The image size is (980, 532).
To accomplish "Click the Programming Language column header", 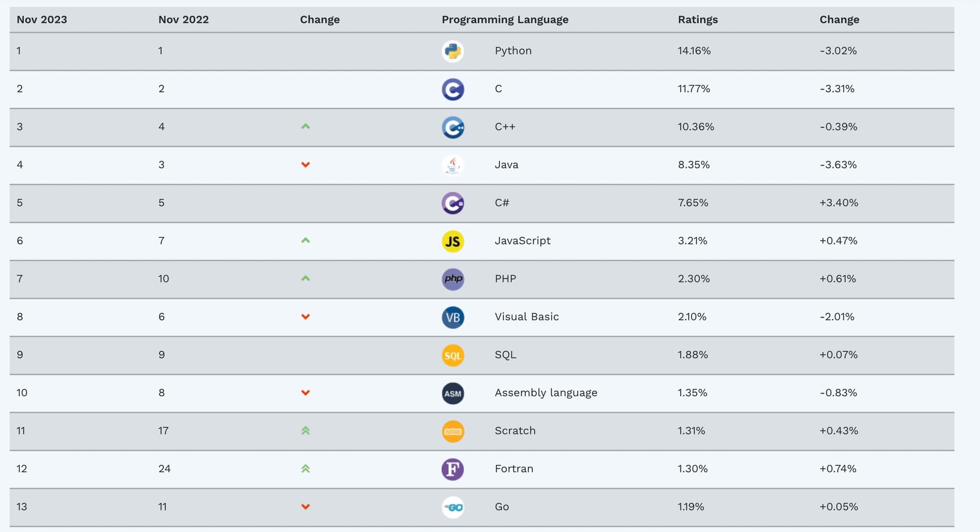I will pyautogui.click(x=505, y=19).
